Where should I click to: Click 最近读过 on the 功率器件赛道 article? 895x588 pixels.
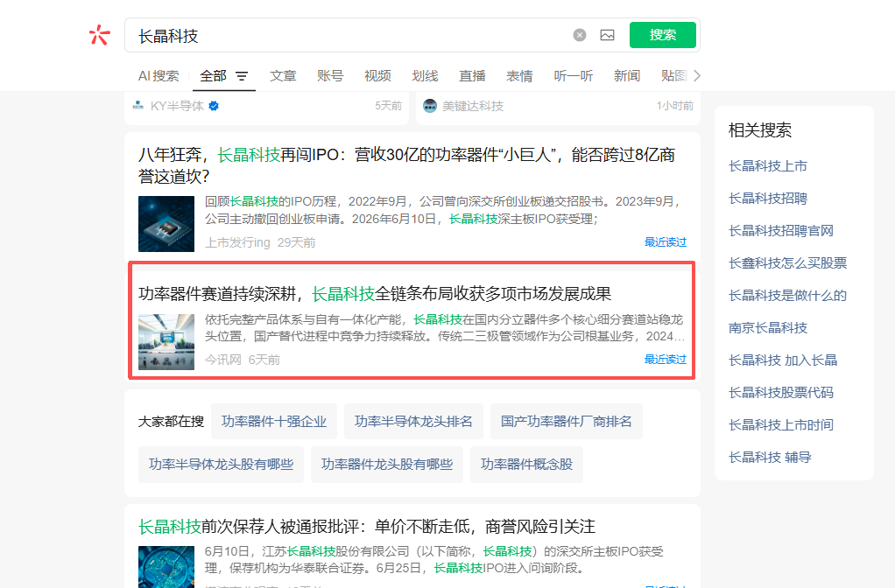point(666,360)
